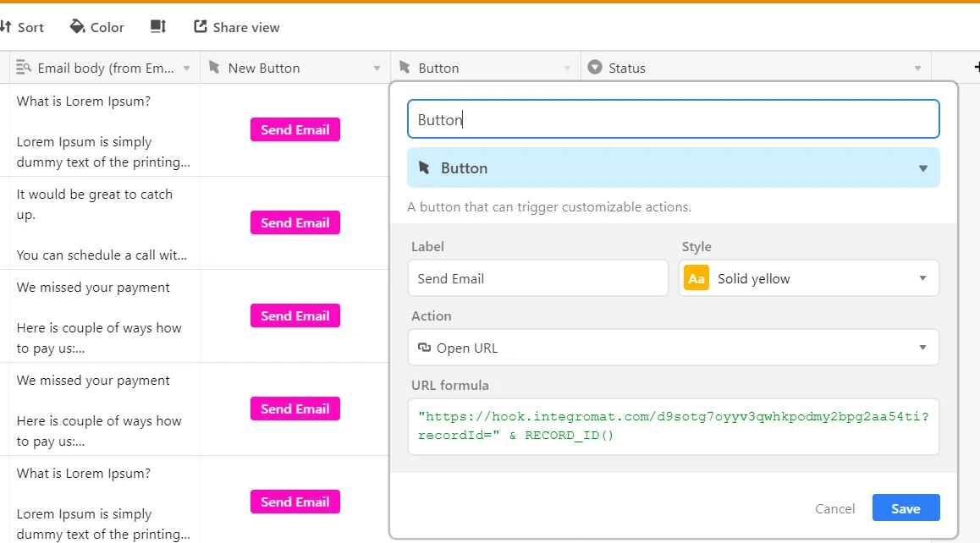This screenshot has width=980, height=543.
Task: Open New Button column dropdown arrow
Action: (377, 69)
